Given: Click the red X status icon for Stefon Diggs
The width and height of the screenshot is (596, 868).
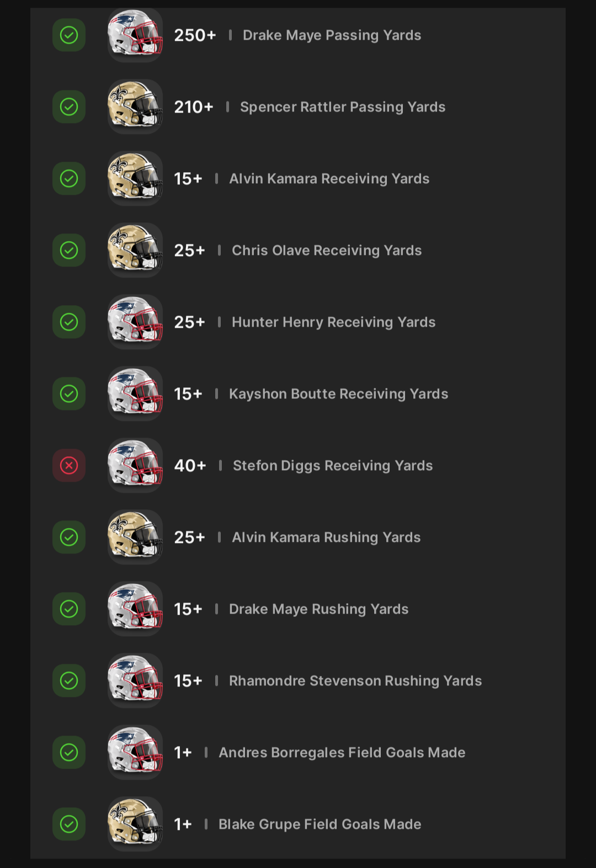Looking at the screenshot, I should (x=69, y=466).
